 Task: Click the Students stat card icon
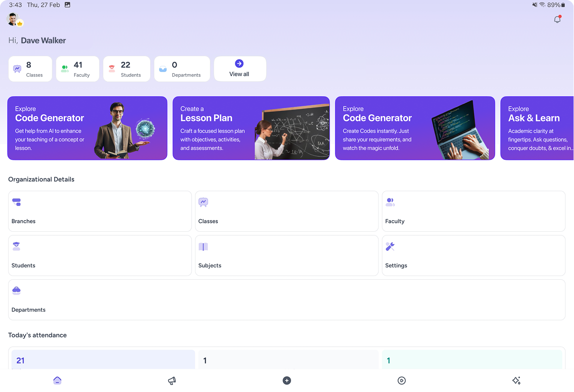(112, 69)
